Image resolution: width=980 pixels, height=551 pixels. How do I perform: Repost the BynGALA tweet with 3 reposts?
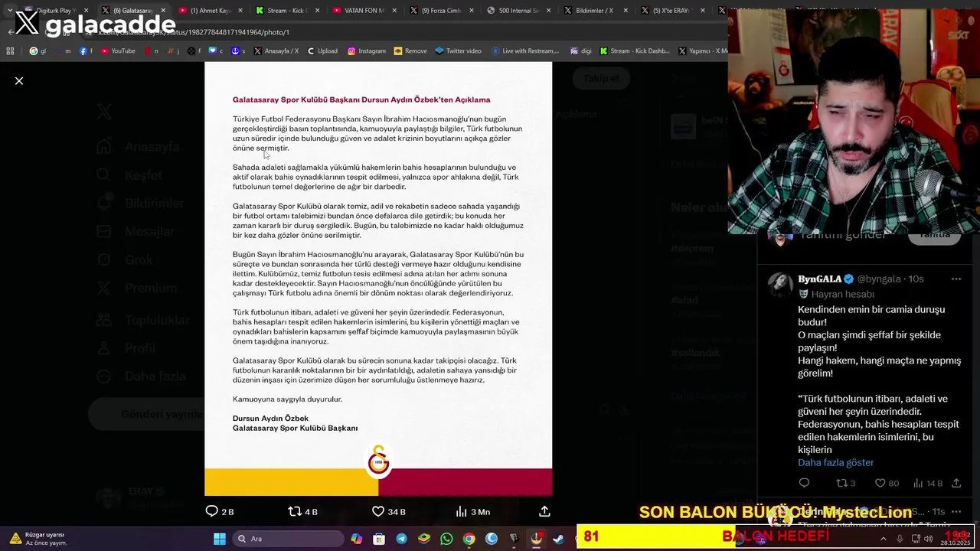tap(845, 483)
